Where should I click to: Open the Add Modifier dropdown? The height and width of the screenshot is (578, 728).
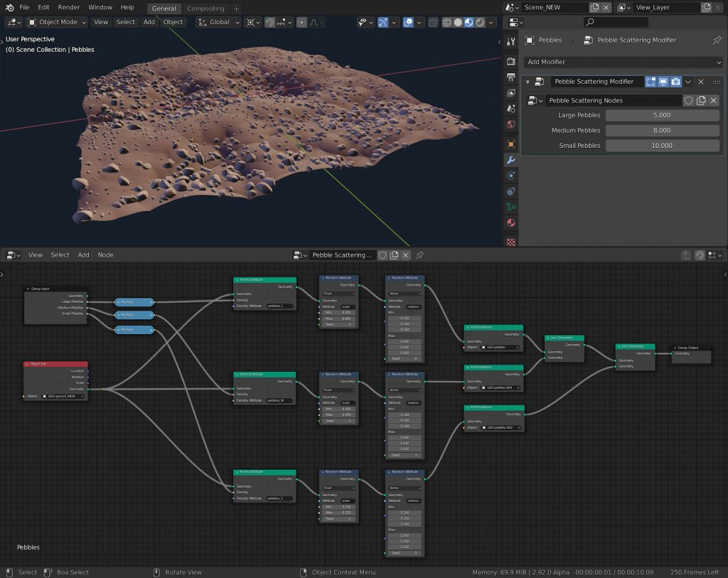(x=623, y=62)
